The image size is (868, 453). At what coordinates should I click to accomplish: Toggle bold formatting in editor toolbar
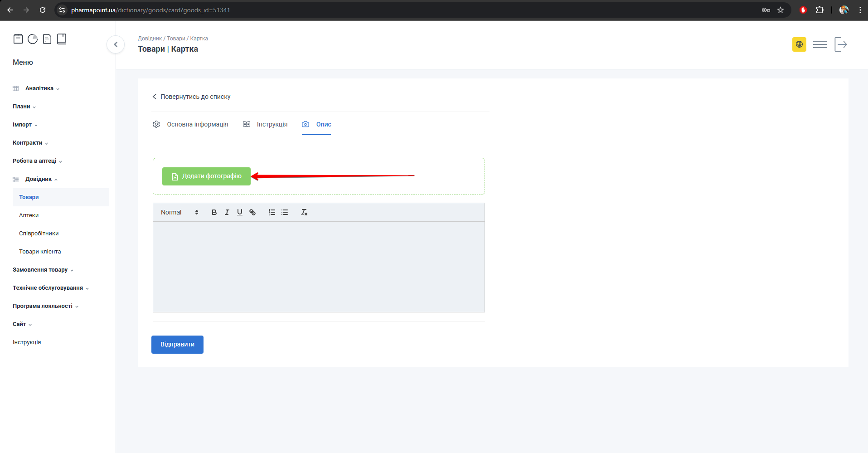point(214,212)
